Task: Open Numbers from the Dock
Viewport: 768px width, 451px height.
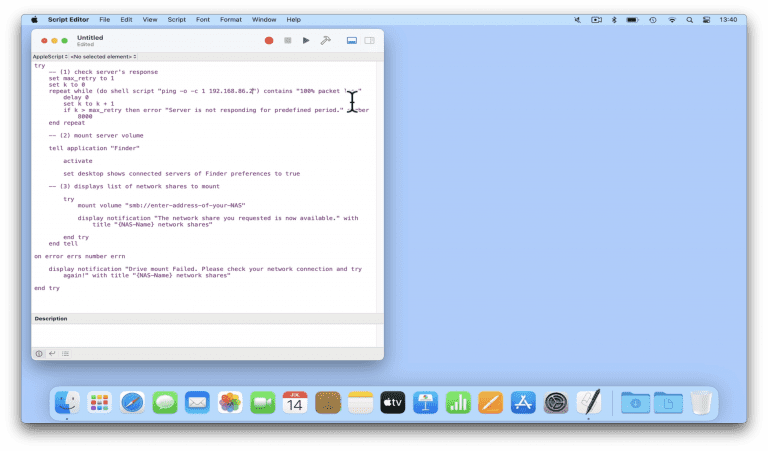Action: pyautogui.click(x=458, y=403)
